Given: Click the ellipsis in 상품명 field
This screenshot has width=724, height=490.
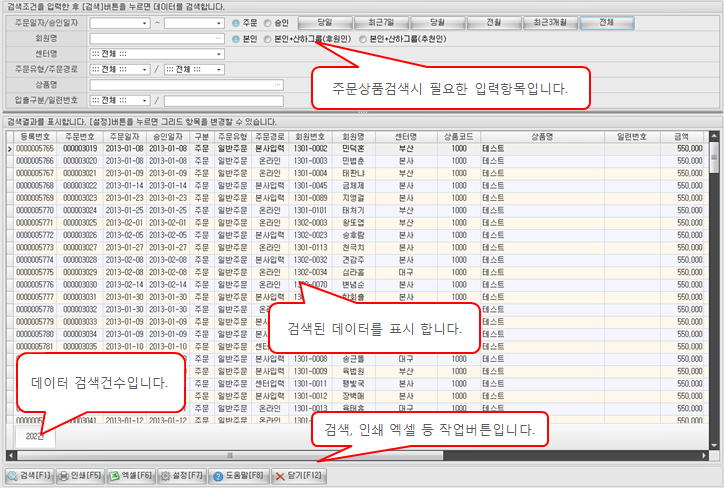Looking at the screenshot, I should (x=278, y=85).
